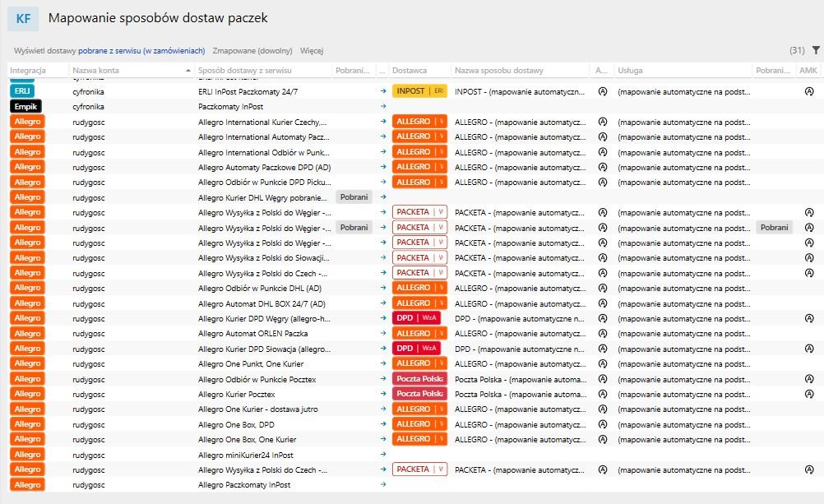
Task: Open Zmapowane (dowolny) filter dropdown
Action: pyautogui.click(x=252, y=50)
